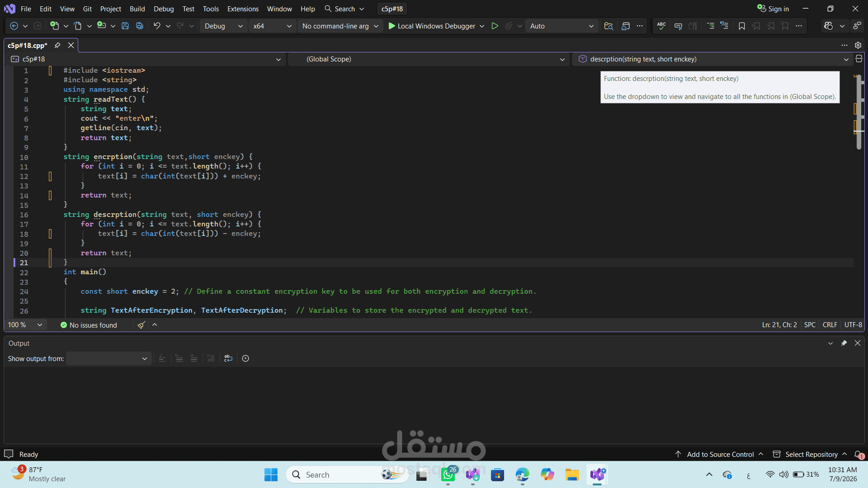
Task: Open File Explorer from the taskbar
Action: point(572,475)
